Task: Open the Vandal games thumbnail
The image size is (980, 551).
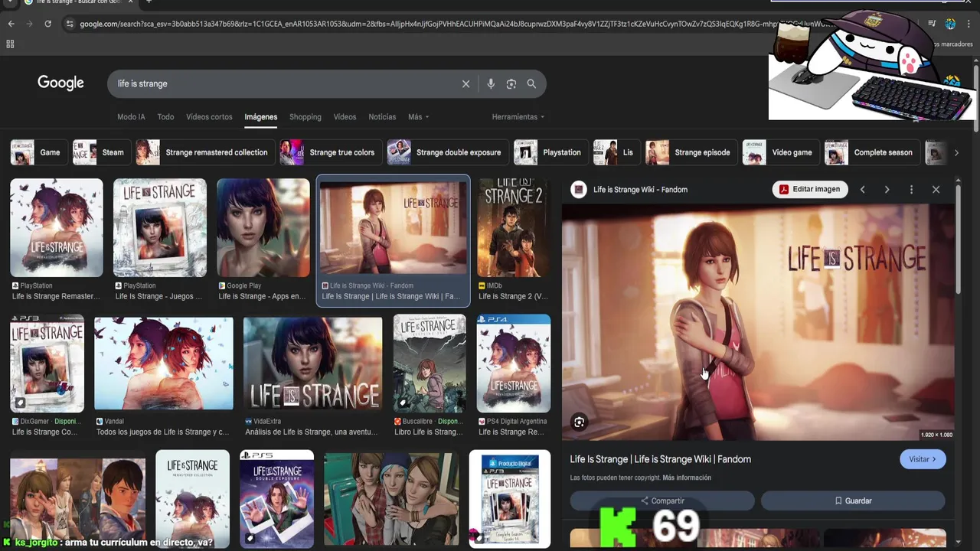Action: (x=164, y=364)
